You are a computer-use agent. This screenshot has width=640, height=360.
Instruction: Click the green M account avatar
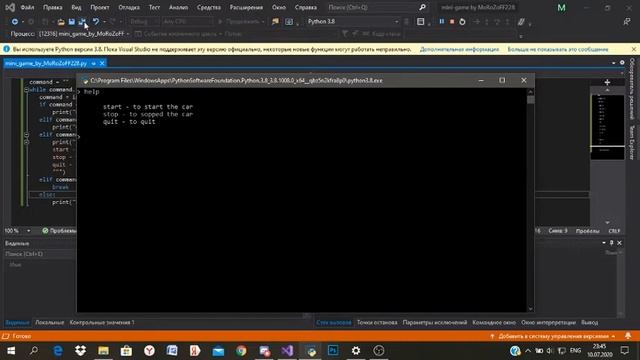(x=562, y=7)
